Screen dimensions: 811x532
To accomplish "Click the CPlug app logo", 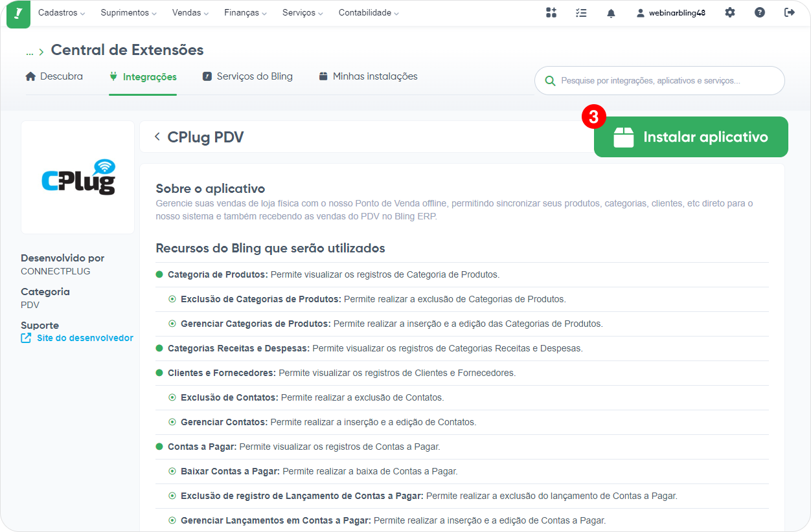I will [78, 177].
